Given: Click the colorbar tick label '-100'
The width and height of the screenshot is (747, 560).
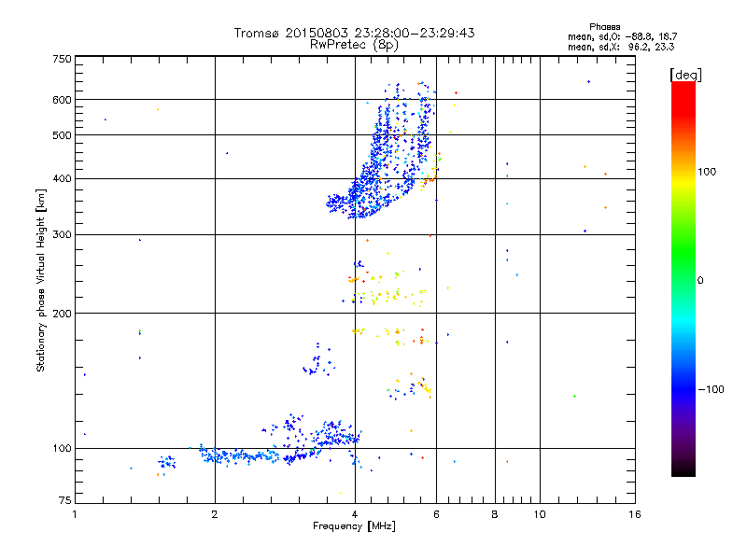Looking at the screenshot, I should (x=711, y=389).
